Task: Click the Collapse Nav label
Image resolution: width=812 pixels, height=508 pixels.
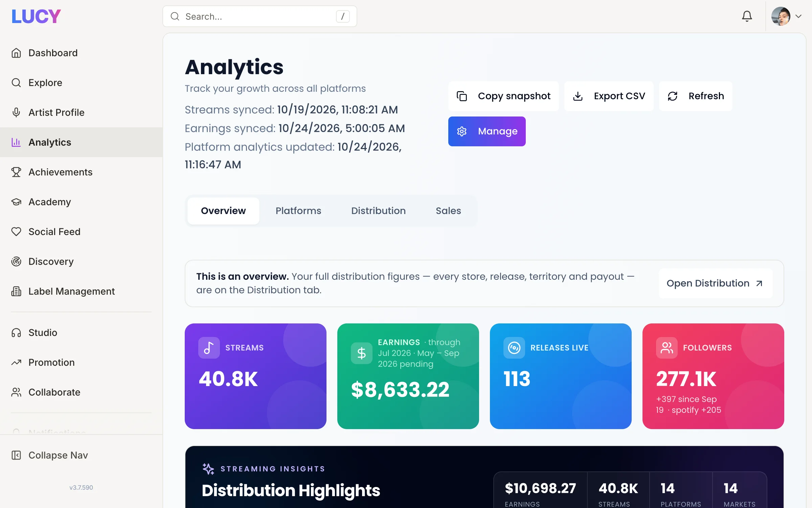Action: pos(58,455)
